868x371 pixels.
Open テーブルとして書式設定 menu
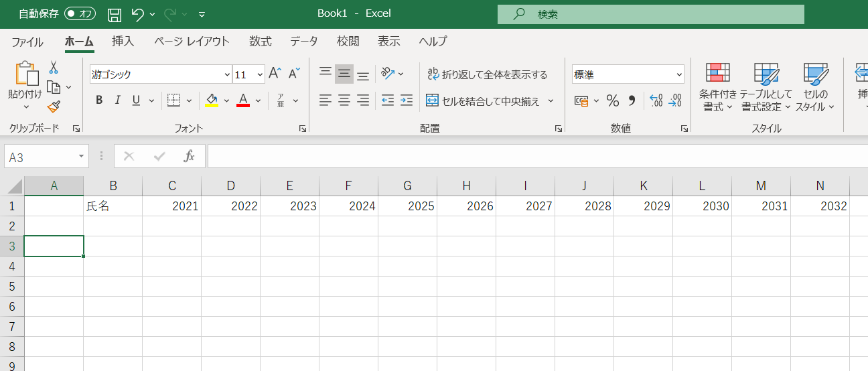(766, 87)
